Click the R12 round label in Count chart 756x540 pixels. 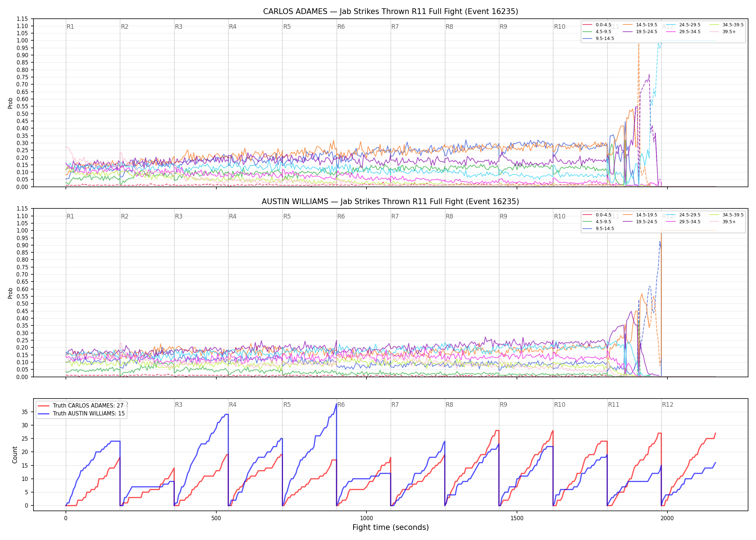(667, 405)
